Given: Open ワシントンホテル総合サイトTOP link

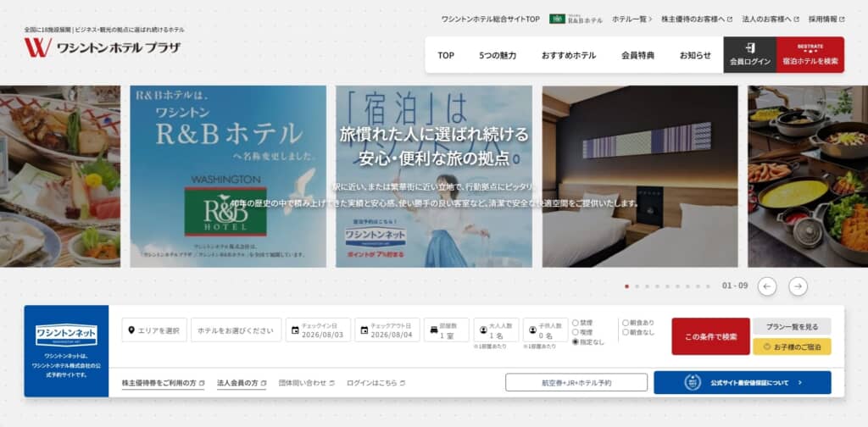Looking at the screenshot, I should [491, 19].
